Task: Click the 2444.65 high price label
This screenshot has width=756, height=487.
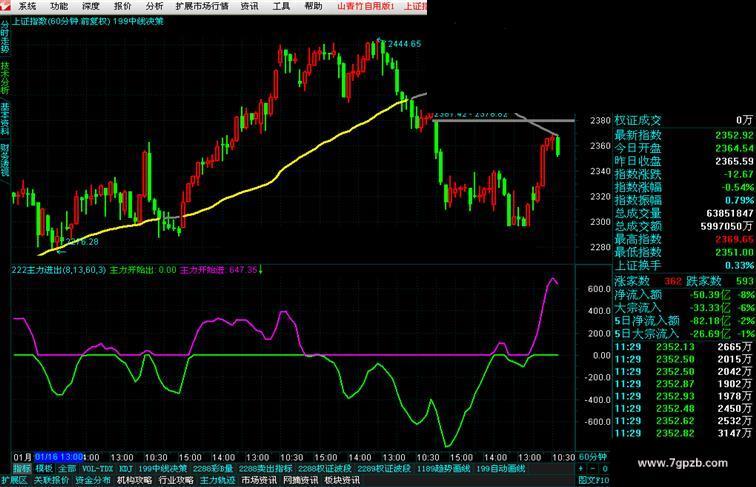Action: 405,44
